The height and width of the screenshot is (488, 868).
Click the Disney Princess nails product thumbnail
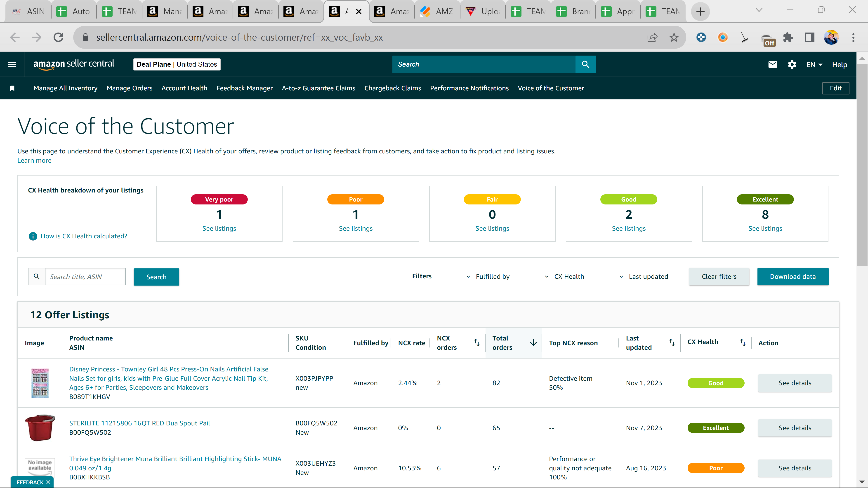[x=40, y=383]
